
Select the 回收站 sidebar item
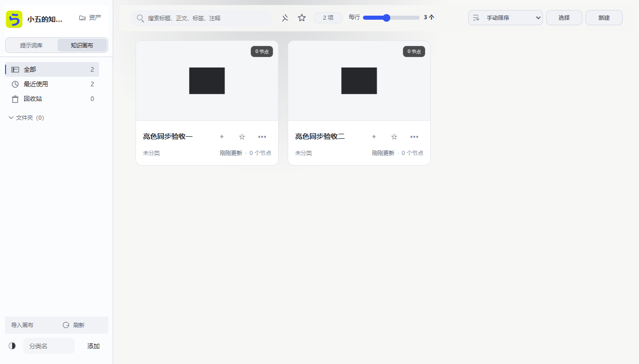coord(52,99)
